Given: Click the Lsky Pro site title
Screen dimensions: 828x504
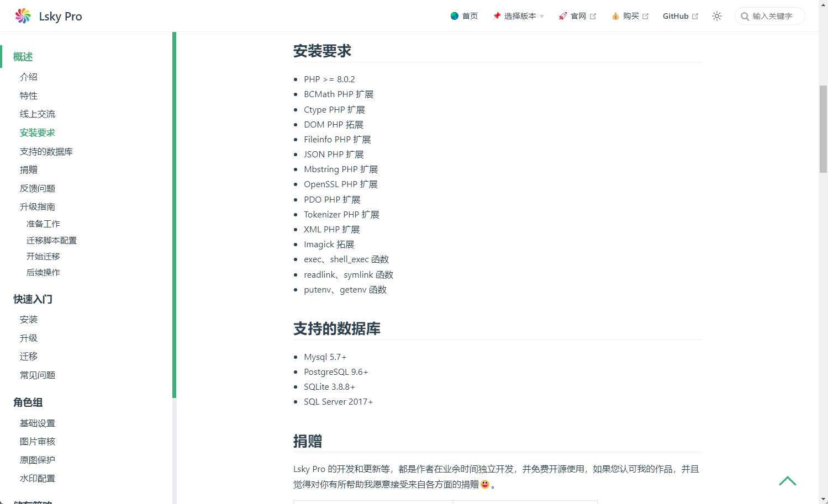Looking at the screenshot, I should tap(60, 16).
